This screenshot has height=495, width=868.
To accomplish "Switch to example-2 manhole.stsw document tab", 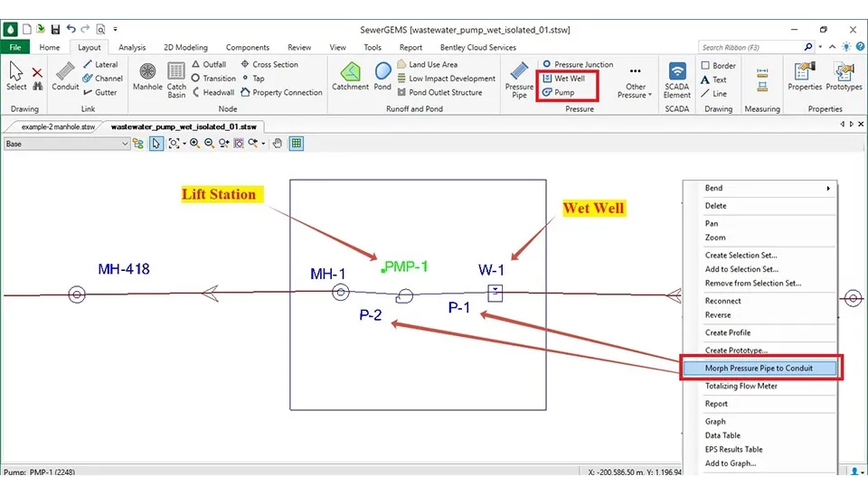I will point(58,126).
